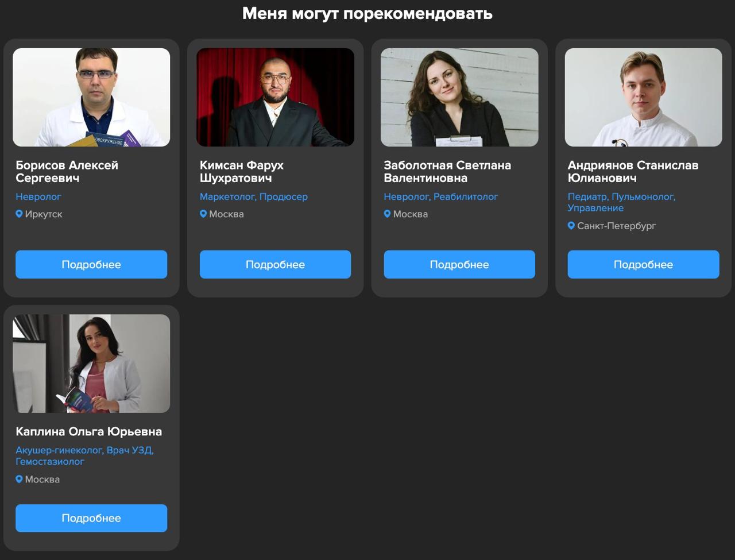Open Подробнее for Андриянов Станислав Юлианович
735x560 pixels.
click(643, 264)
